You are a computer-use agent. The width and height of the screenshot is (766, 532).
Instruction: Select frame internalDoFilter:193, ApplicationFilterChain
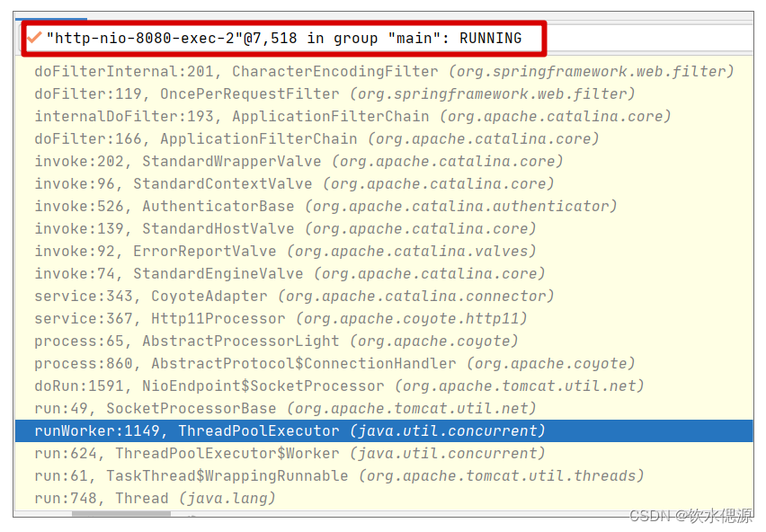click(384, 117)
